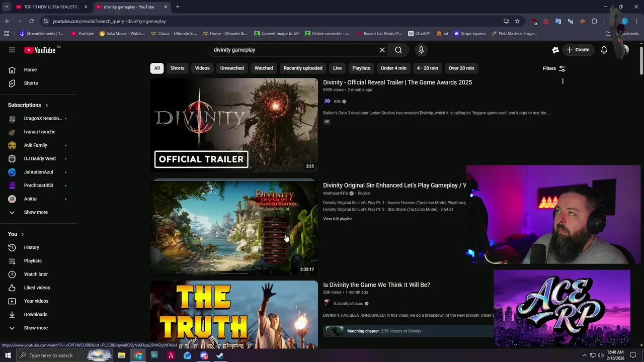Viewport: 644px width, 362px height.
Task: Open the Divinity Original Sin Enhanced thumbnail
Action: (234, 227)
